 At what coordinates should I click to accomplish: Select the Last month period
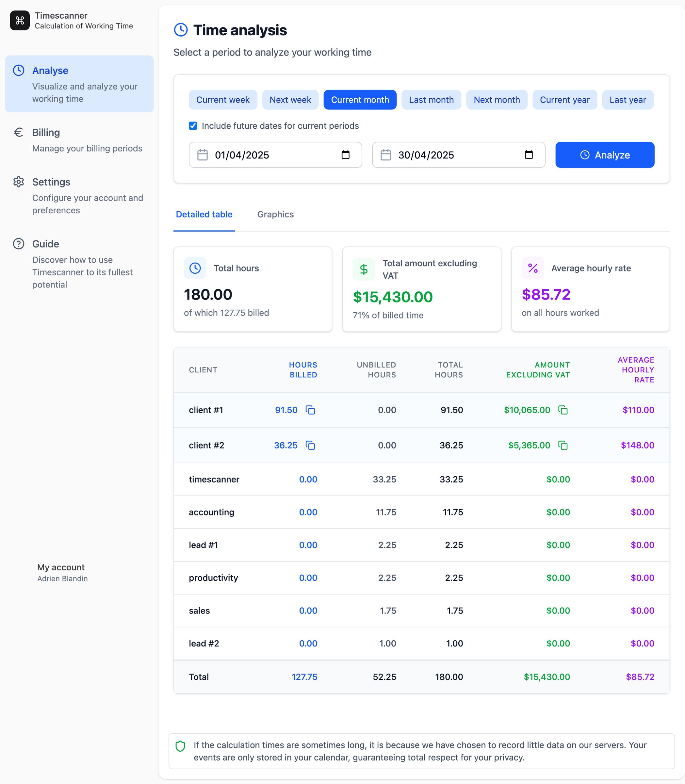[431, 100]
